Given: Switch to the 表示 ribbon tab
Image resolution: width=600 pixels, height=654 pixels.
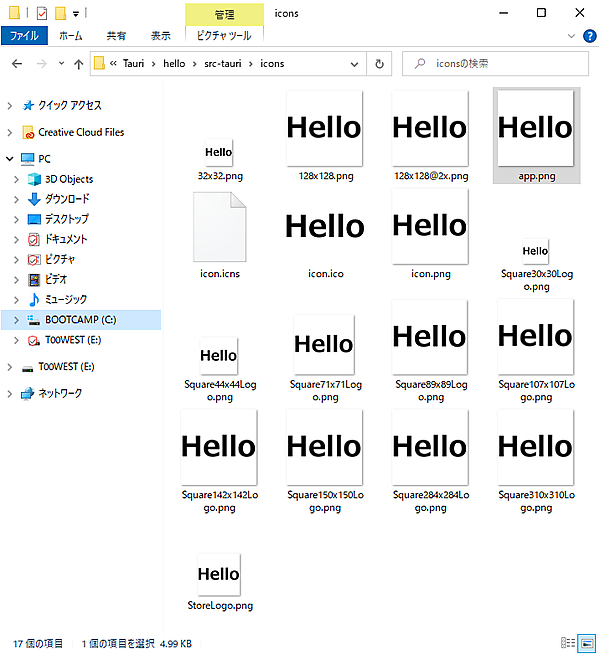Looking at the screenshot, I should point(160,36).
